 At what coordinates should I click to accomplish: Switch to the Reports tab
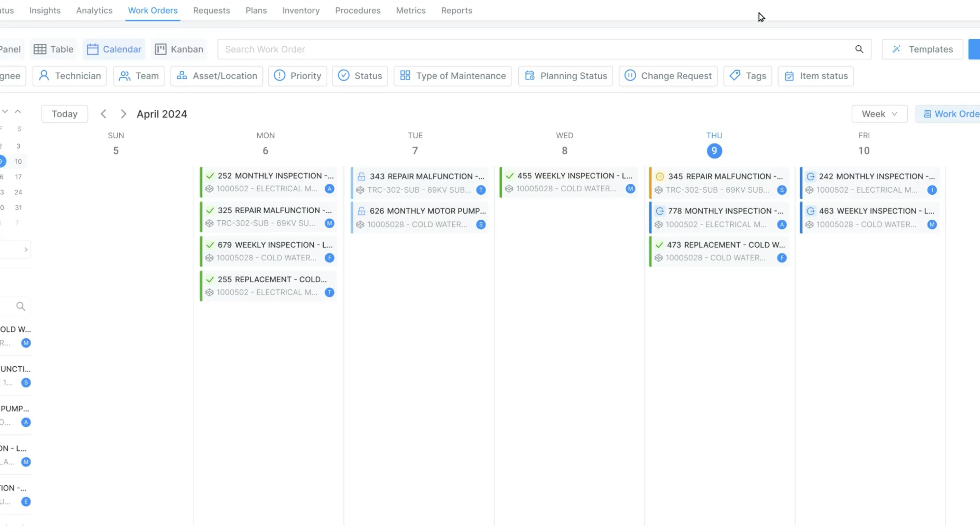[x=456, y=10]
